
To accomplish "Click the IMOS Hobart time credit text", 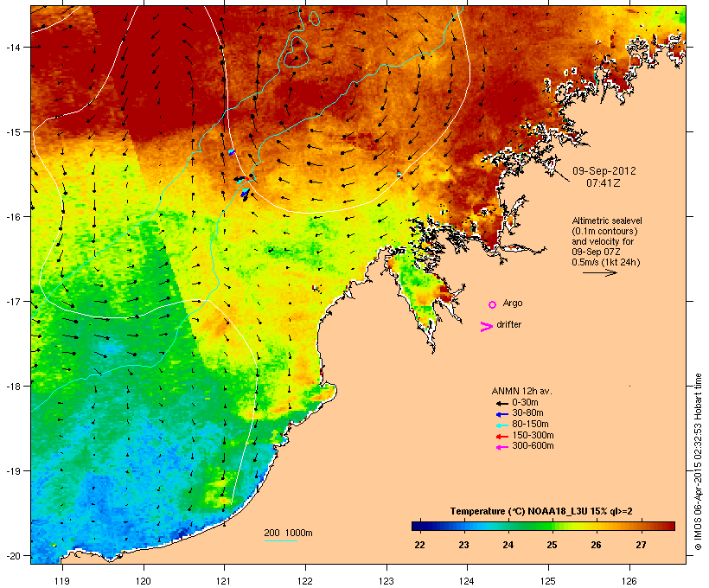I will click(x=698, y=462).
